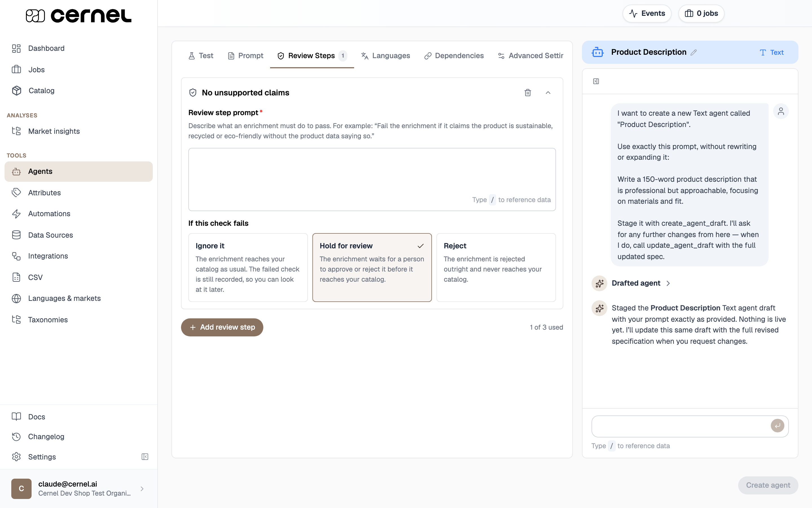This screenshot has width=812, height=508.
Task: Focus the Review step prompt text area
Action: tap(372, 179)
